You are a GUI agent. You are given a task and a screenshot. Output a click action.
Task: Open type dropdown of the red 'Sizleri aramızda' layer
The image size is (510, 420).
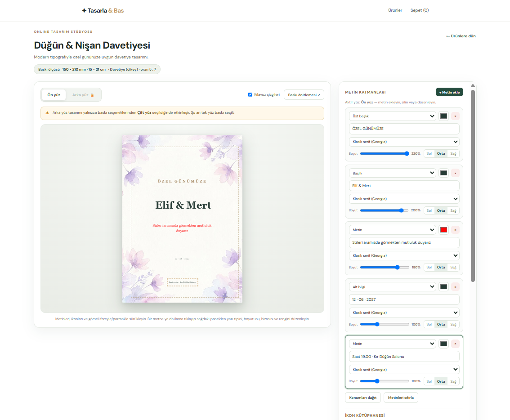tap(393, 230)
